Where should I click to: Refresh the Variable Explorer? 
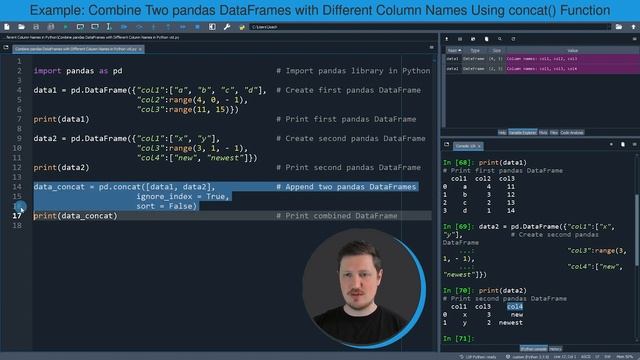click(513, 39)
